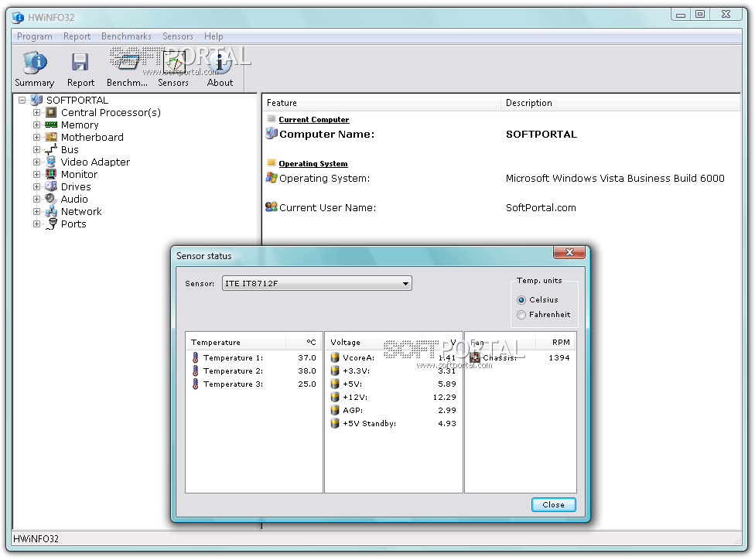755x560 pixels.
Task: Open the Sensors menu
Action: (x=178, y=36)
